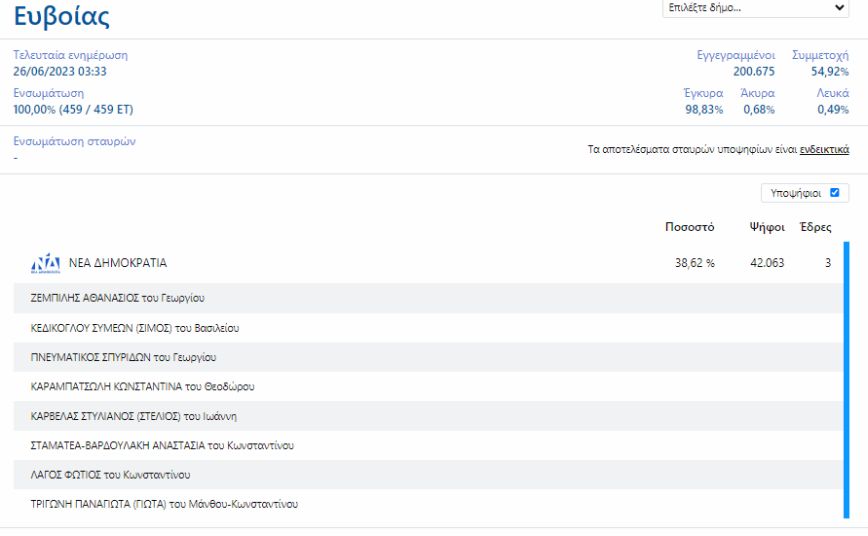Open the "Επιλέξτε δήμο..." municipality dropdown
The height and width of the screenshot is (536, 868).
tap(755, 8)
